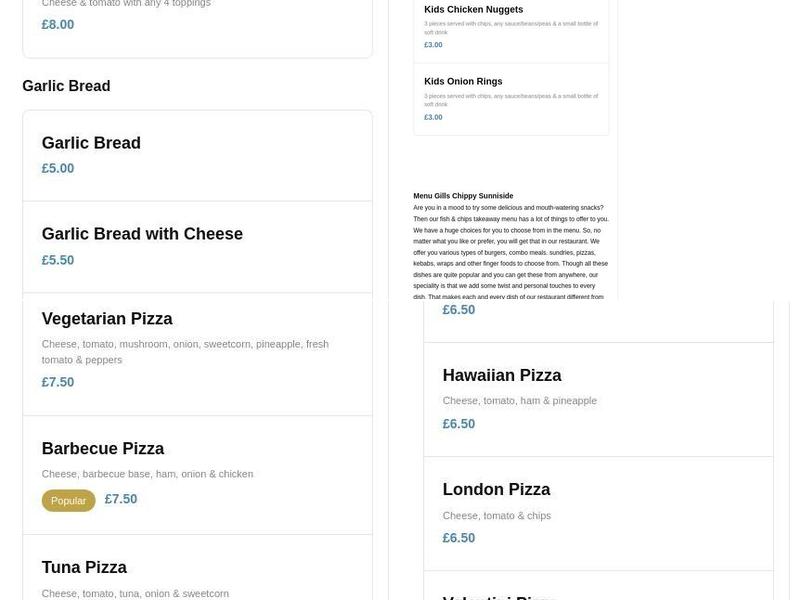Open the Vegetarian Pizza item
Viewport: 800px width, 600px height.
coord(107,319)
